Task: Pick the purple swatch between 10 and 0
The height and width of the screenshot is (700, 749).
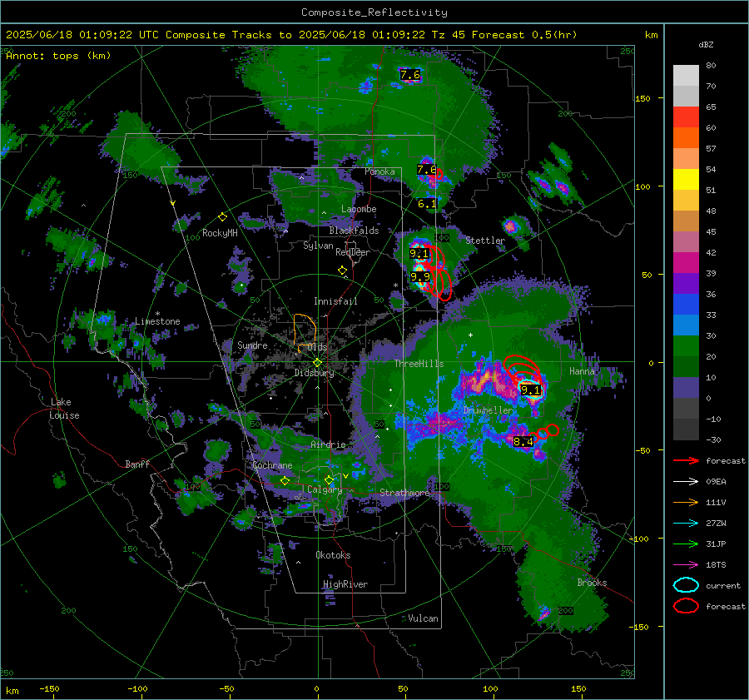Action: point(686,388)
